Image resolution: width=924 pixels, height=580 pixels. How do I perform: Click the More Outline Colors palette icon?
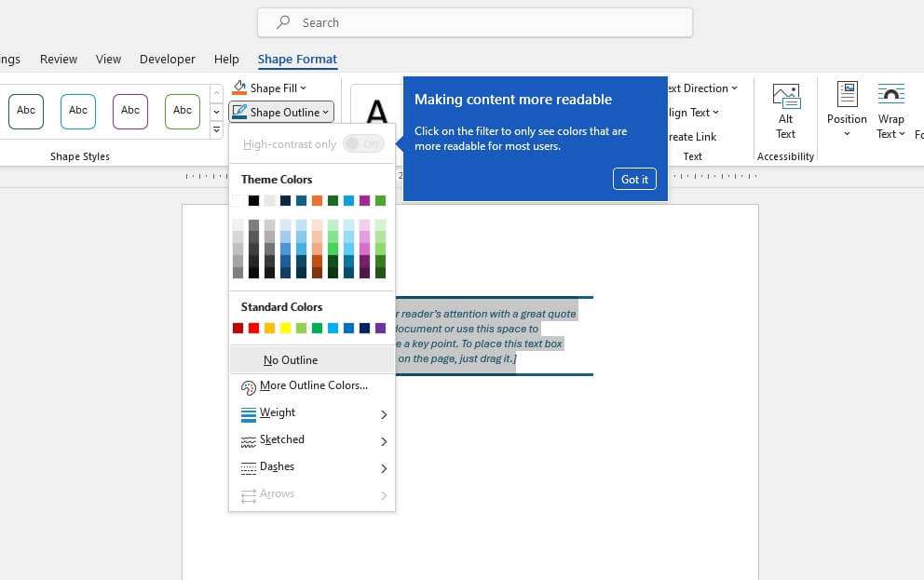[248, 385]
